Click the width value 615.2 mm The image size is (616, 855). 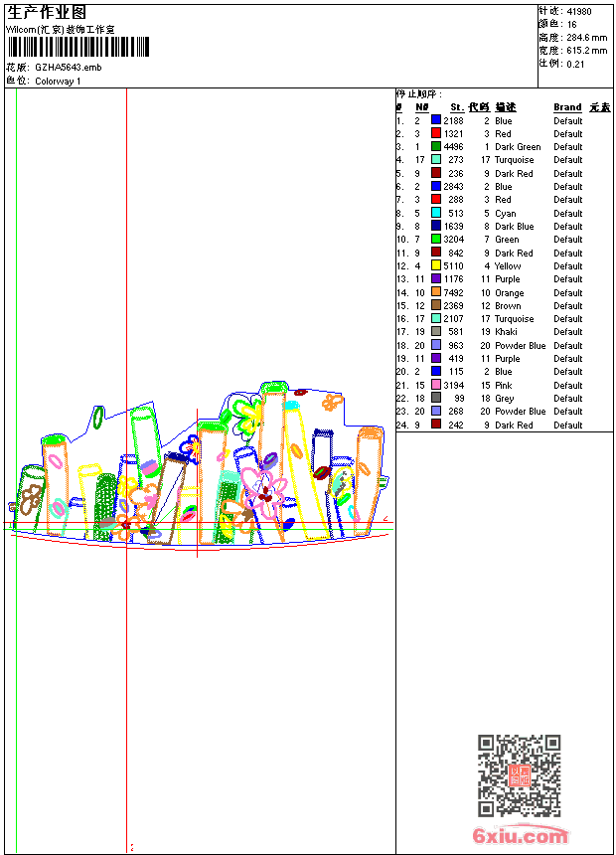586,51
